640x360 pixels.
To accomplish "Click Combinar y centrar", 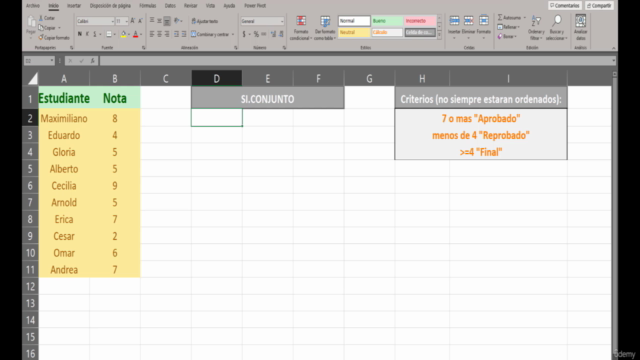I will 210,34.
